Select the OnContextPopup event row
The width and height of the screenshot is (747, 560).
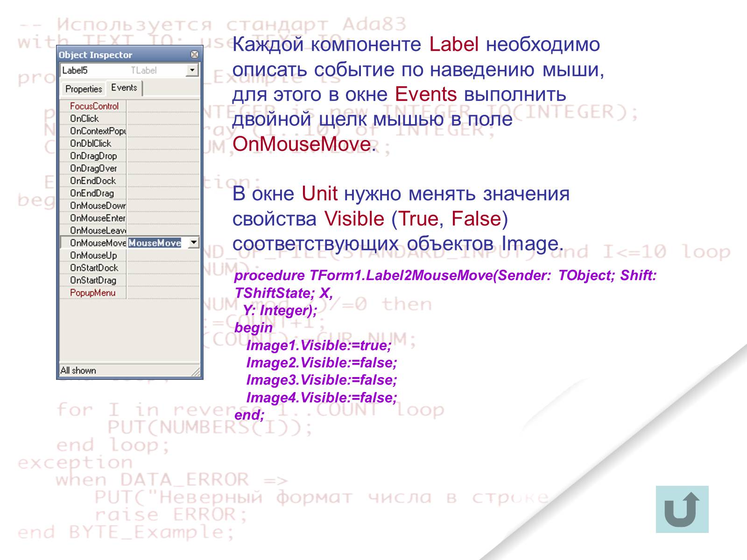(129, 131)
